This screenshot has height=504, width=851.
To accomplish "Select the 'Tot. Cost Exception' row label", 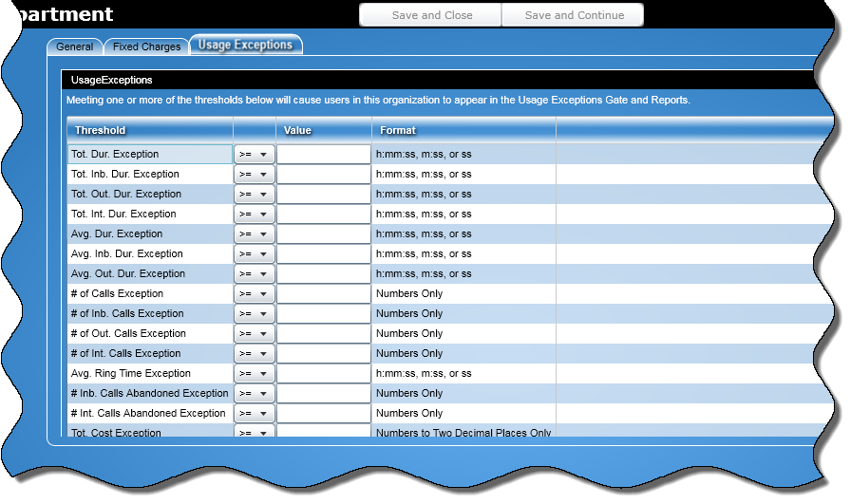I will [116, 433].
